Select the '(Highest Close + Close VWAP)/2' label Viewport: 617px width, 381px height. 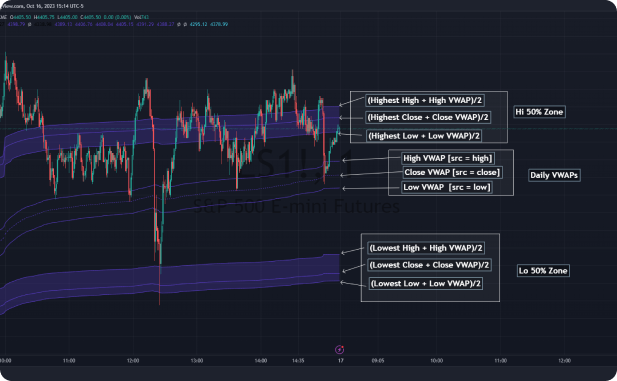click(x=428, y=117)
